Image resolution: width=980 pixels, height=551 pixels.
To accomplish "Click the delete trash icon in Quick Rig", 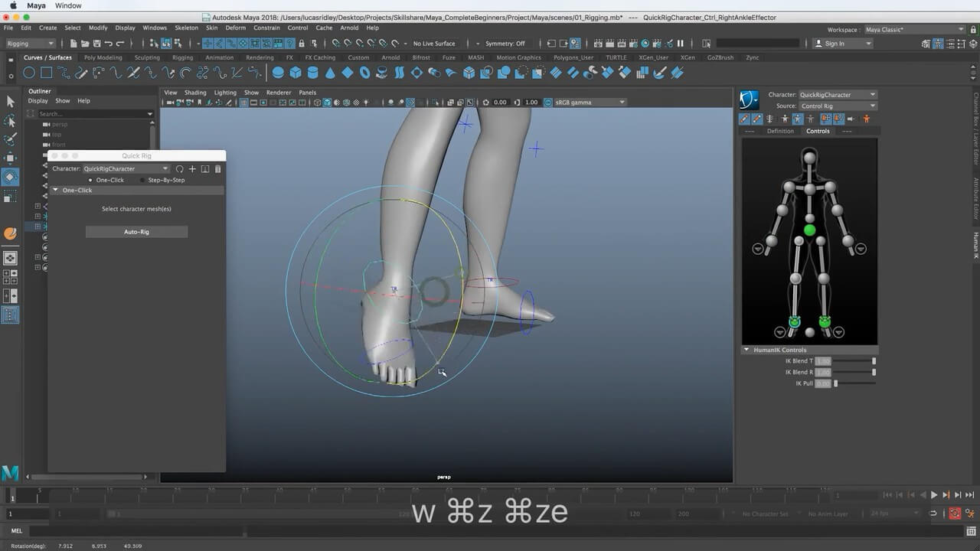I will pos(218,169).
